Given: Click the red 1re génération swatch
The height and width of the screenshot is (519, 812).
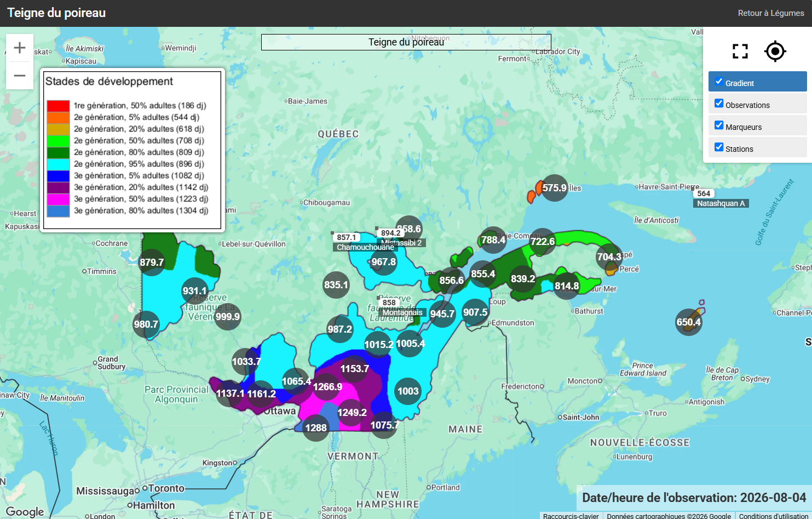Looking at the screenshot, I should point(58,106).
